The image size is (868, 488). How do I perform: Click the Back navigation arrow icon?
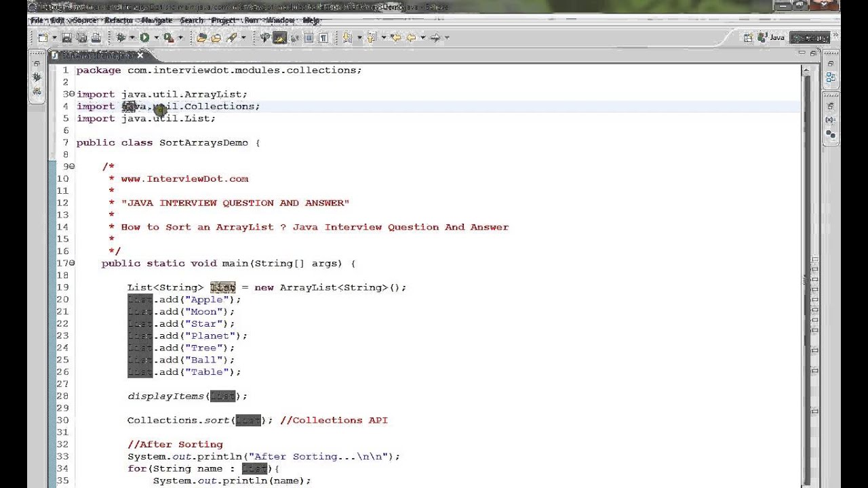[411, 38]
